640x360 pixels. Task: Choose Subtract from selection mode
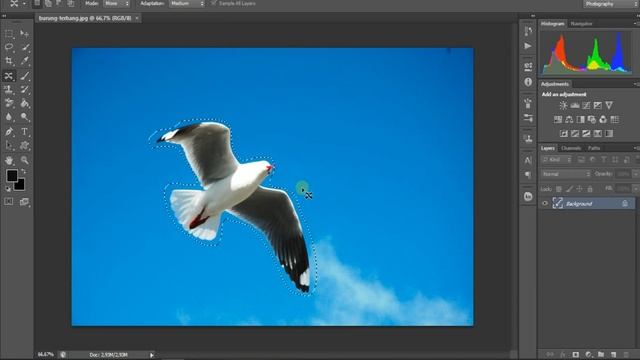click(60, 4)
